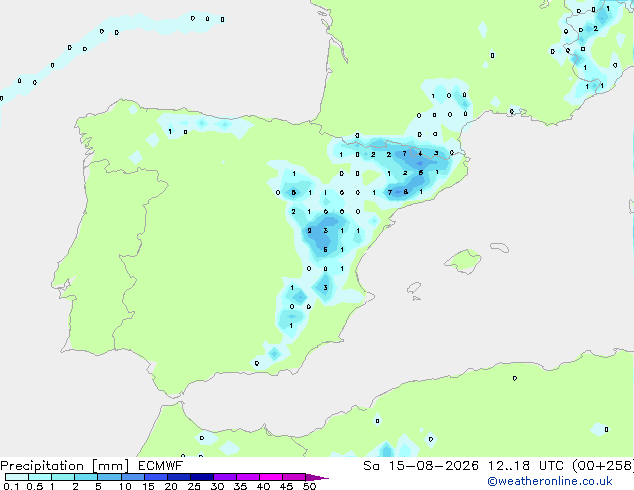The image size is (634, 490).
Task: Click the "25" legend scale label
Action: (x=194, y=486)
